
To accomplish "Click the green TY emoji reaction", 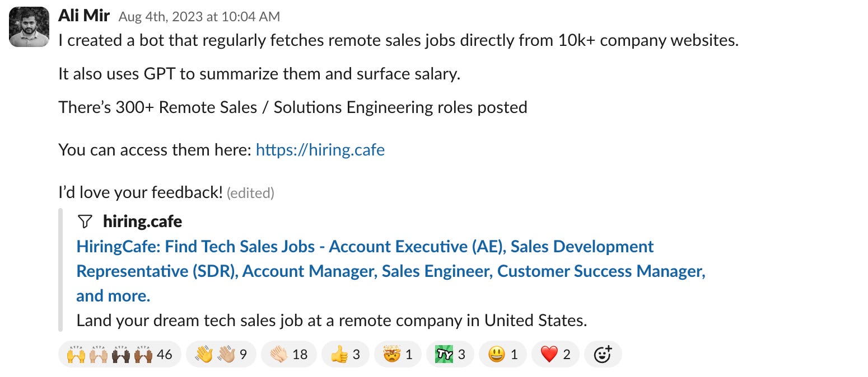I will tap(450, 354).
